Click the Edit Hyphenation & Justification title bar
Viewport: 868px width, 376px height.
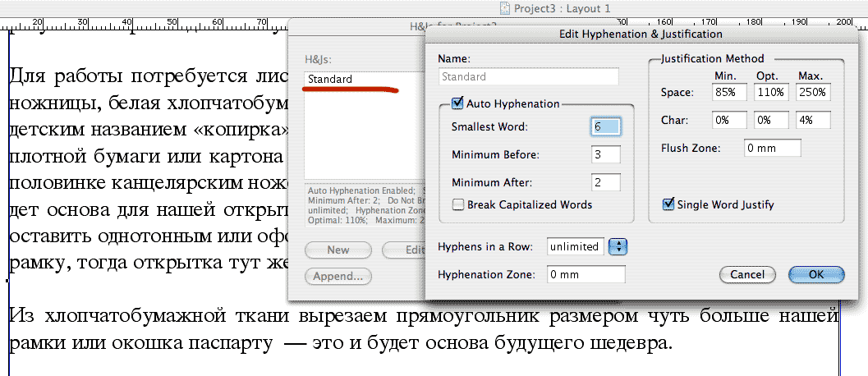coord(641,34)
